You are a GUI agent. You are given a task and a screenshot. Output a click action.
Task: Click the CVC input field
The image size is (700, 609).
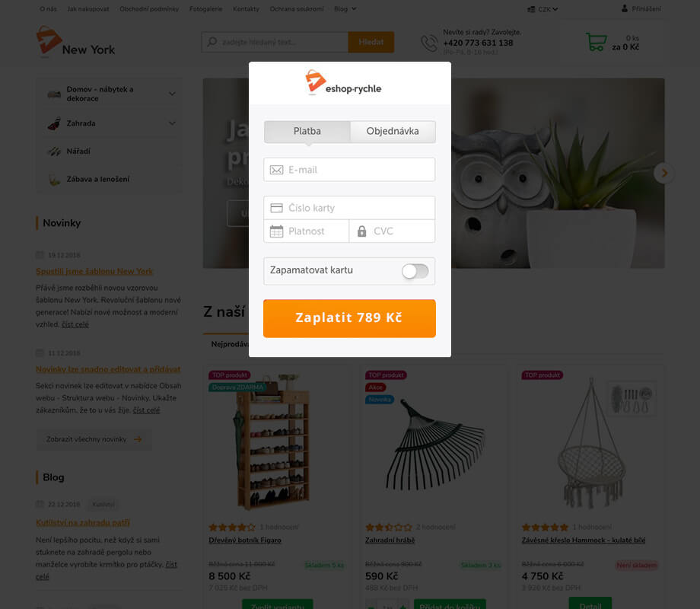pos(392,231)
